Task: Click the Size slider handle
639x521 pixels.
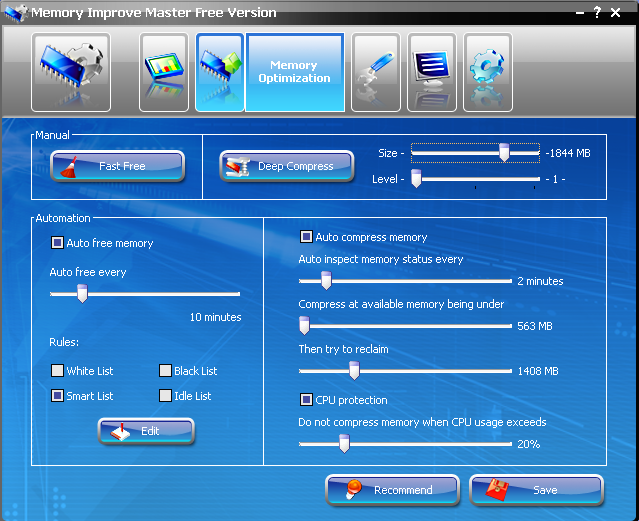Action: tap(504, 152)
